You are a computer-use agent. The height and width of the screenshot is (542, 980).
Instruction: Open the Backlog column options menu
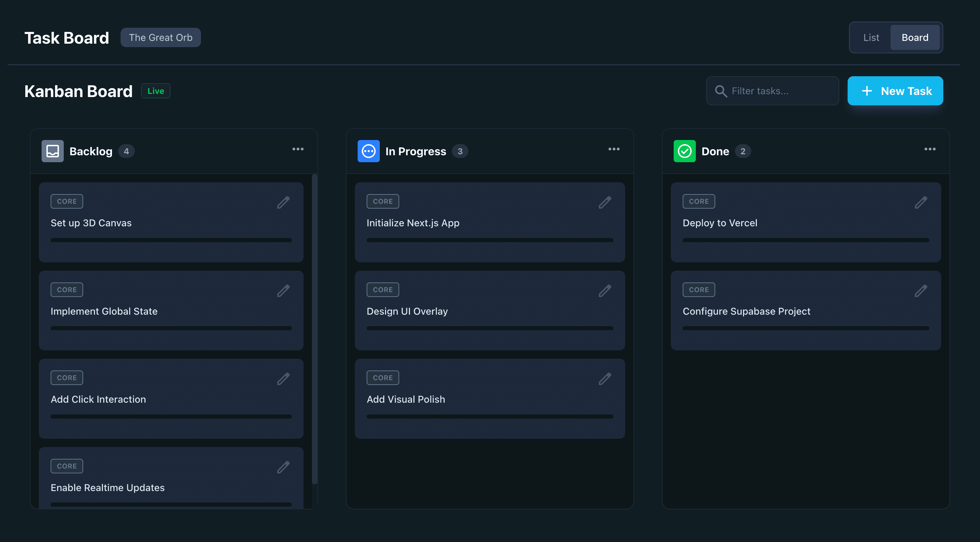coord(298,149)
